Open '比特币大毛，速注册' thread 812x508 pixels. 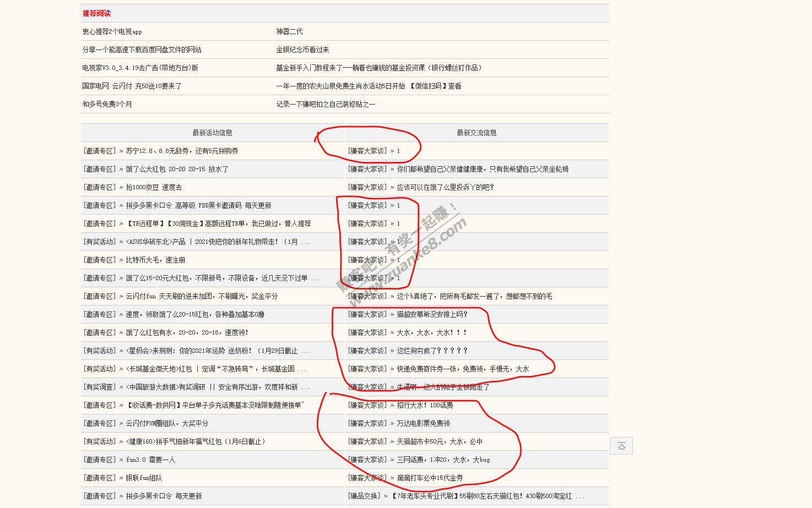(156, 260)
